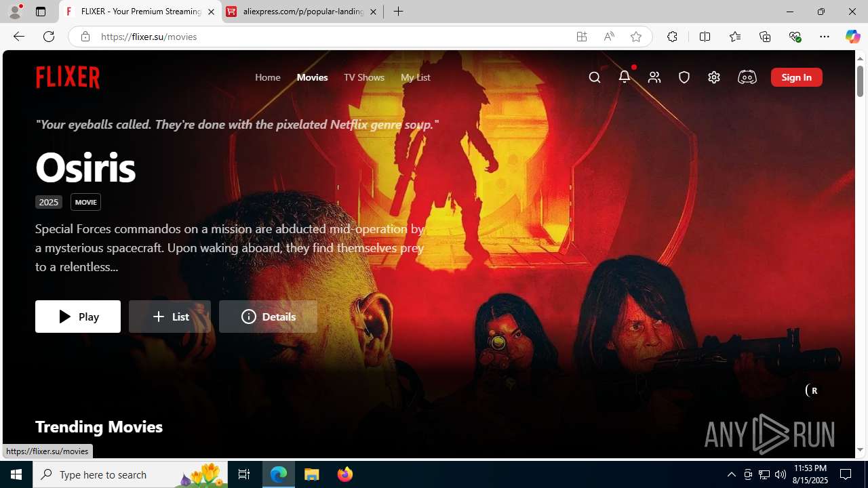The width and height of the screenshot is (868, 488).
Task: Click the MOVIE badge
Action: click(x=85, y=202)
